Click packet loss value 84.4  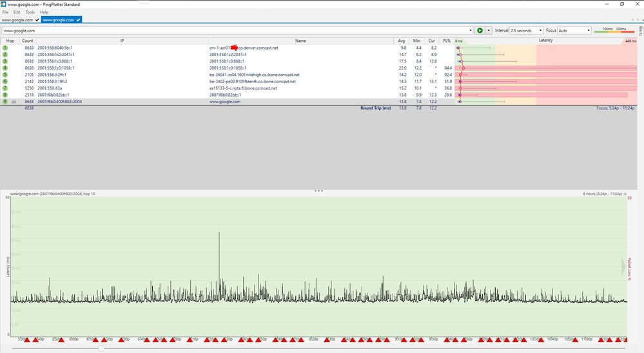coord(447,68)
